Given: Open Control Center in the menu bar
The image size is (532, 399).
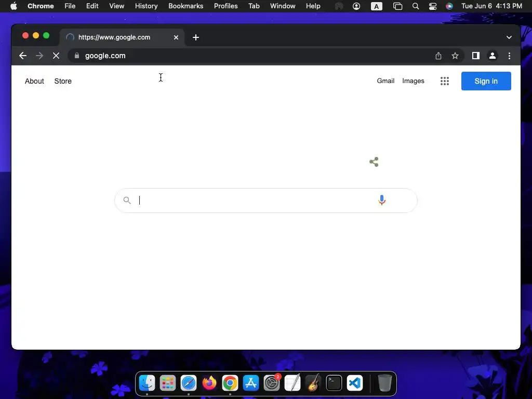Looking at the screenshot, I should [433, 6].
